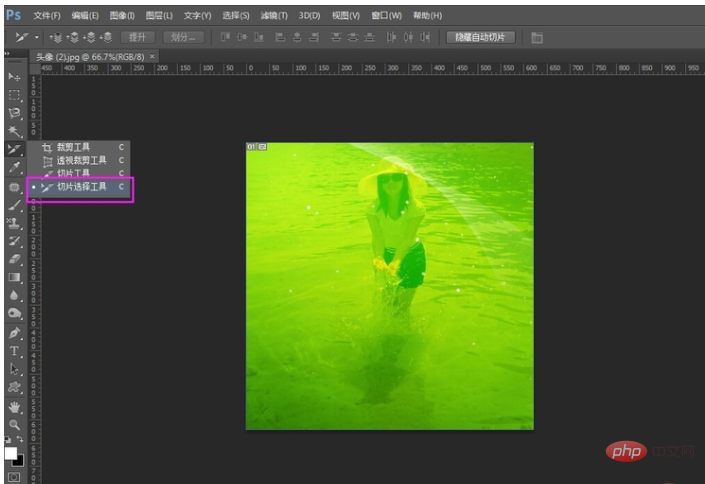Choose 切片选择工具 from the flyout
The height and width of the screenshot is (484, 705).
(80, 187)
